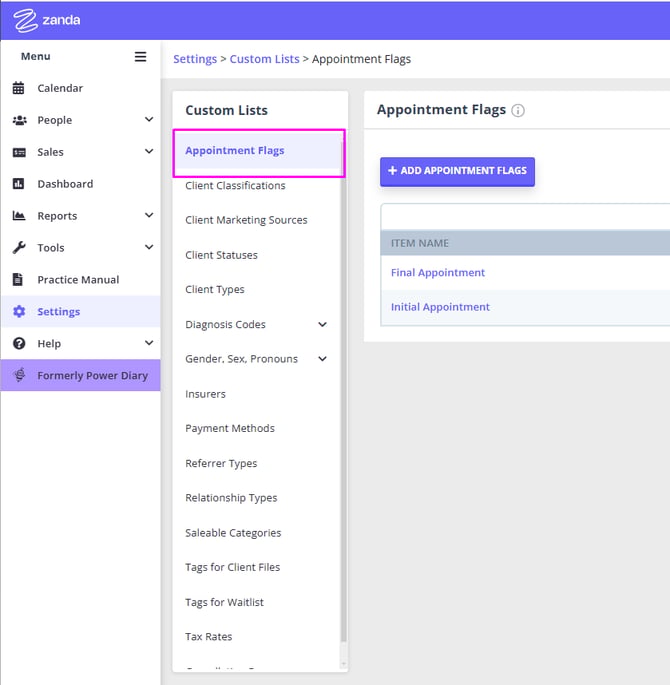Click Add Appointment Flags button
The width and height of the screenshot is (670, 685).
457,171
